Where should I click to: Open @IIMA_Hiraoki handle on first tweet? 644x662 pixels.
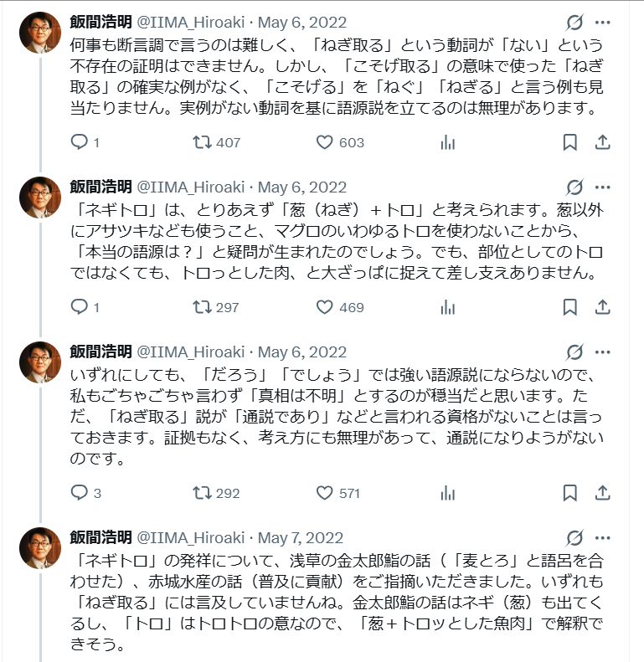tap(191, 23)
